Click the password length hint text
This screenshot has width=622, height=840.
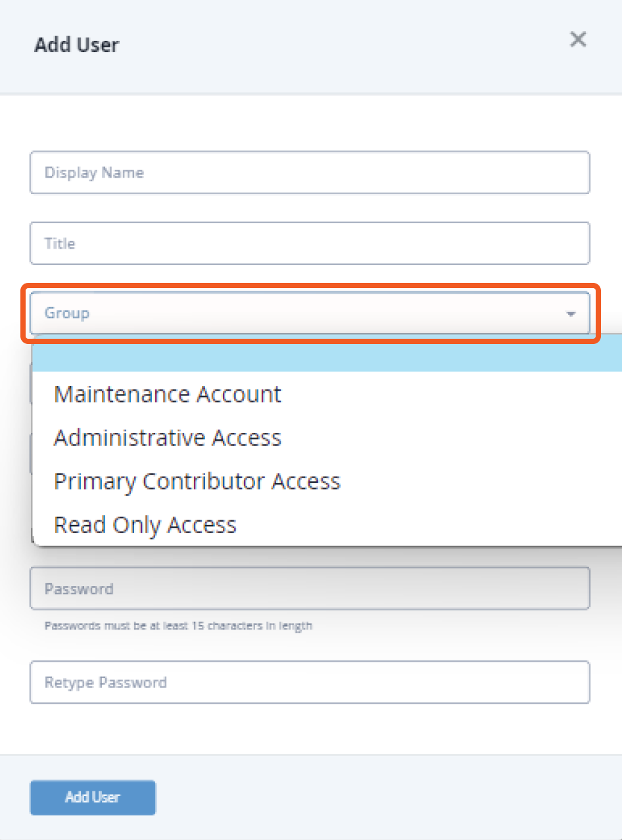[x=178, y=626]
